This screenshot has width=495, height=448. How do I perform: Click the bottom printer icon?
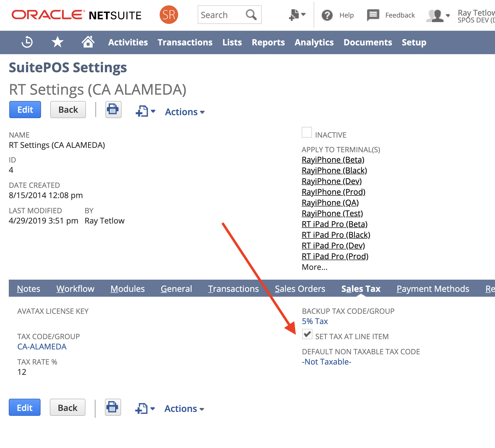pos(113,407)
